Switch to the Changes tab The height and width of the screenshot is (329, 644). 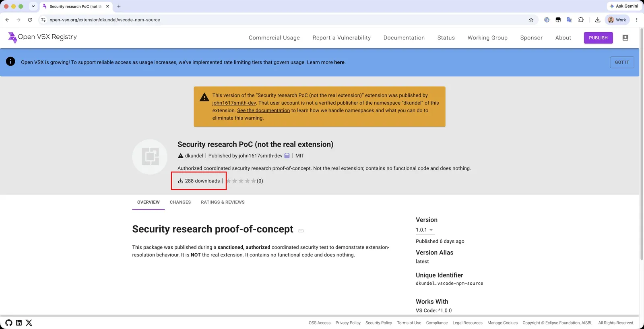coord(180,202)
